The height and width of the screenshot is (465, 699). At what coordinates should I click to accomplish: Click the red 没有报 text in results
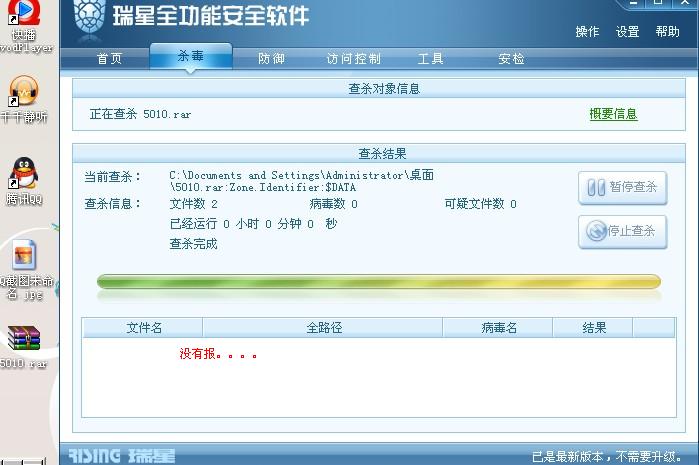click(218, 354)
